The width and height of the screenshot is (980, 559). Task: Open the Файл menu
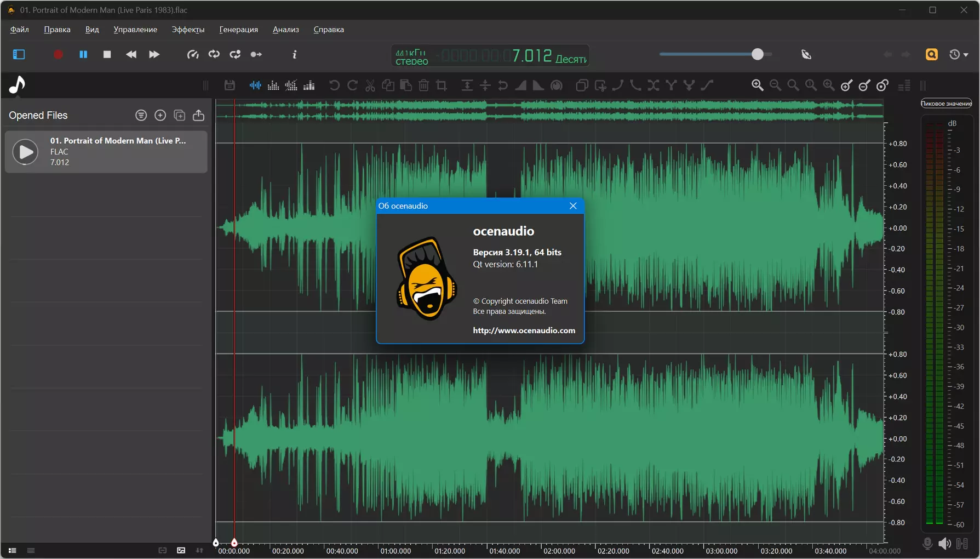19,30
